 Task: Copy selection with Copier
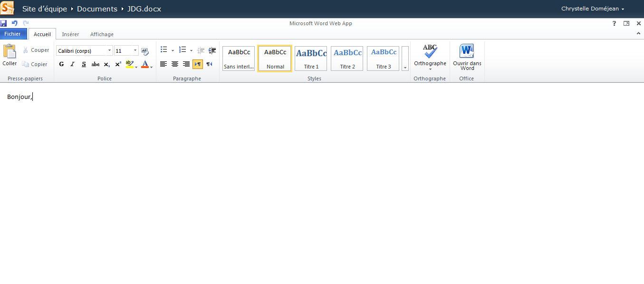pos(35,64)
